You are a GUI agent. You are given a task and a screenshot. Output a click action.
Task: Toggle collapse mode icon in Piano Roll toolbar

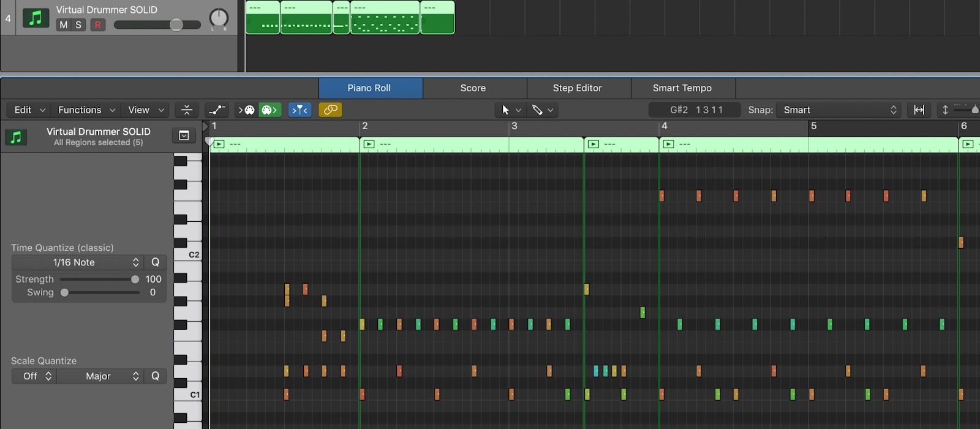[187, 110]
